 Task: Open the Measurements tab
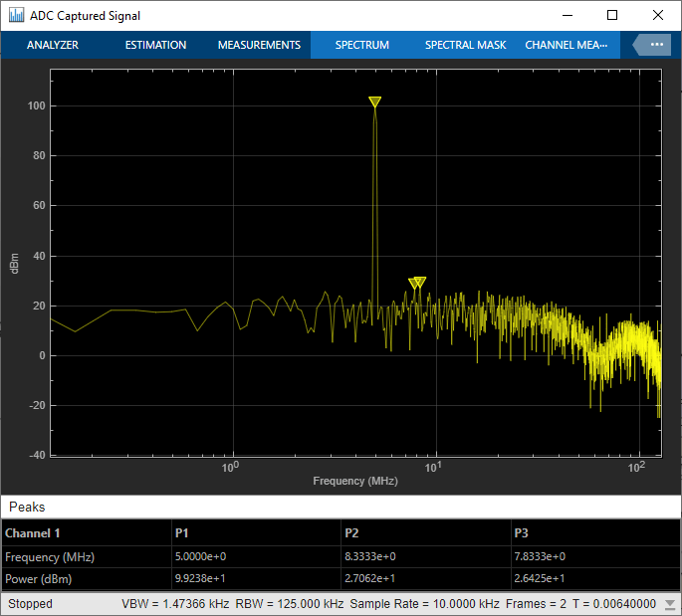259,45
